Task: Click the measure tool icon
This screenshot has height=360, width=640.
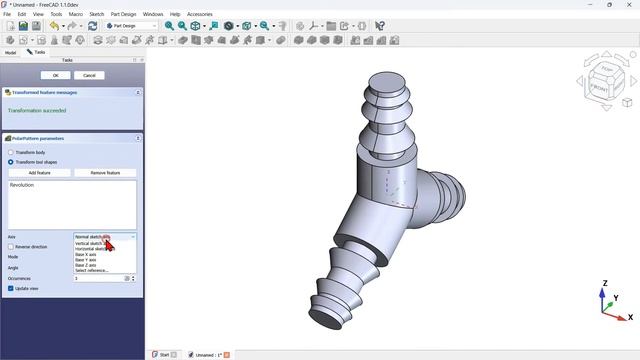Action: click(282, 26)
